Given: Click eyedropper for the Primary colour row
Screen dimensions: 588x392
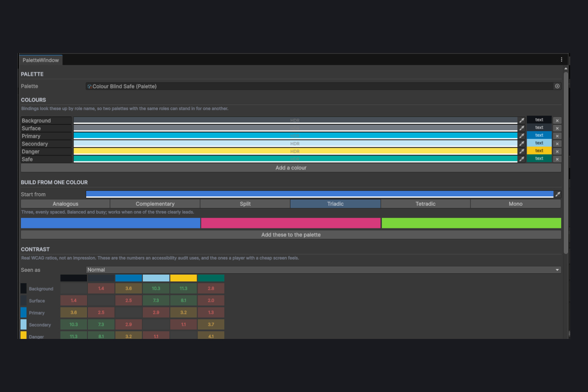Looking at the screenshot, I should tap(522, 136).
